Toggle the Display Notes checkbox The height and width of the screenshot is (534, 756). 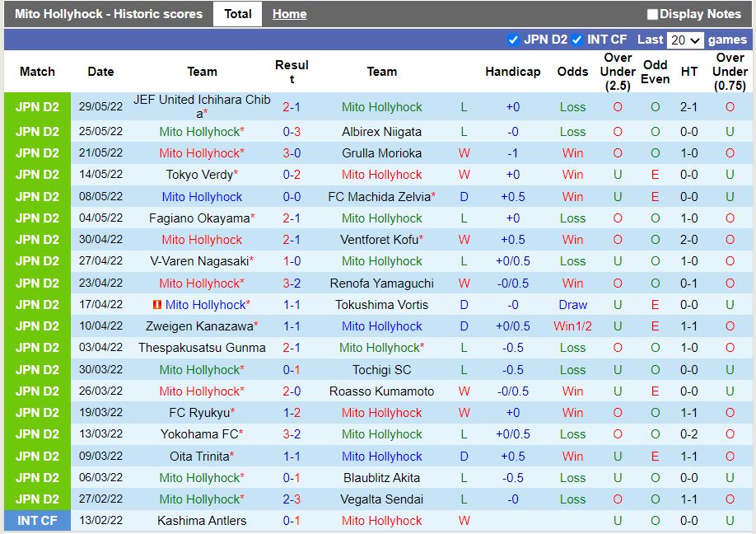click(x=652, y=15)
